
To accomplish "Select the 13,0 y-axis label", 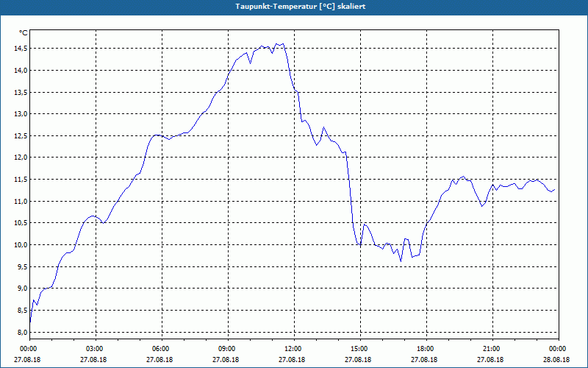I will [x=21, y=114].
